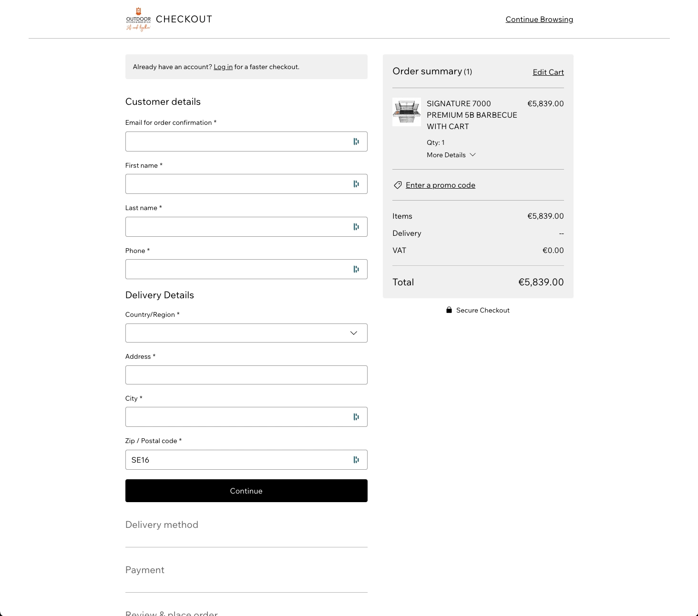
Task: Click the Outdoor Kitchen store logo
Action: (138, 20)
